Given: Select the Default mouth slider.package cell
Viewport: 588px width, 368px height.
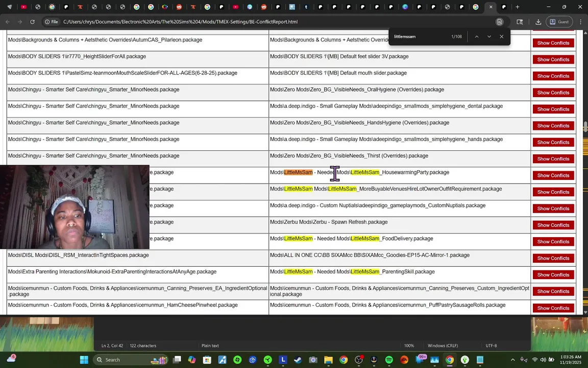Looking at the screenshot, I should pyautogui.click(x=400, y=76).
